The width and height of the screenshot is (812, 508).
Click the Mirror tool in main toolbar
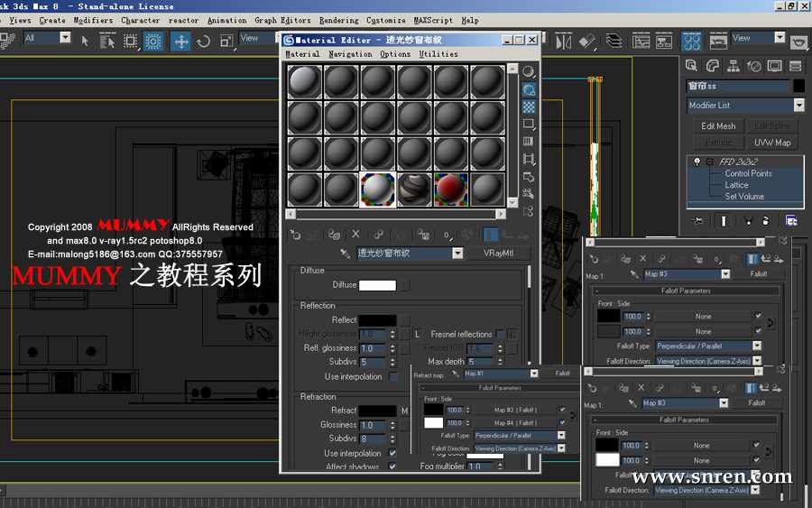563,41
